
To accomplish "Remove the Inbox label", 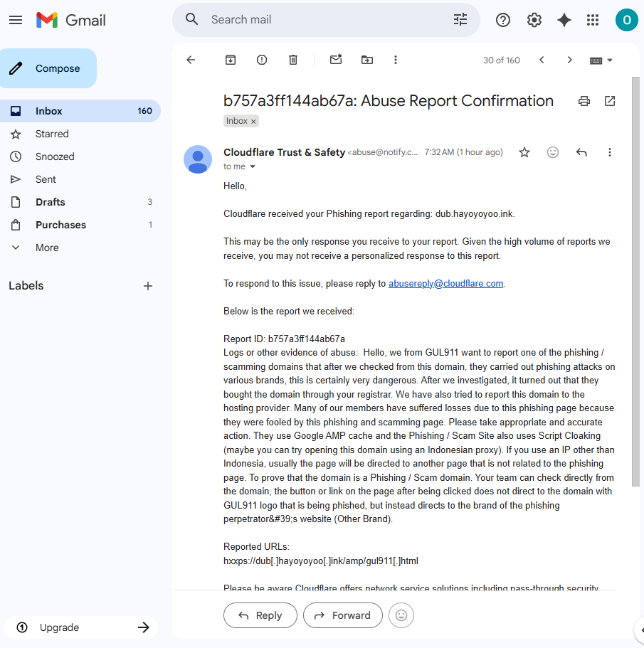I will 253,122.
